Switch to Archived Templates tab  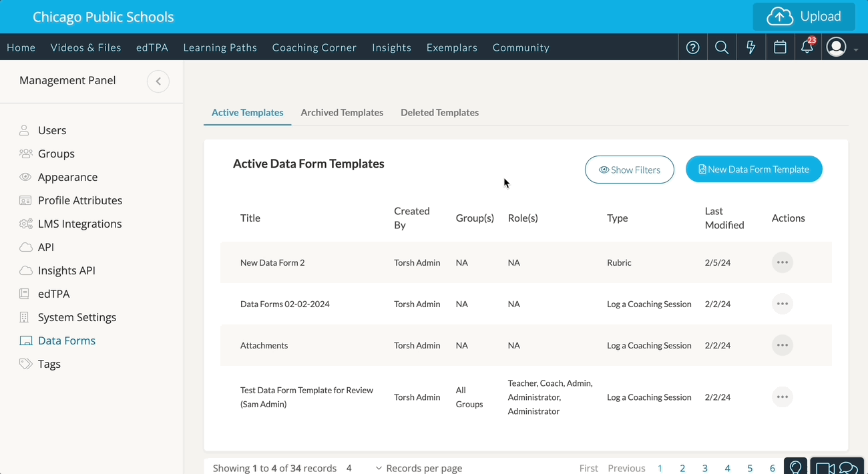coord(342,112)
